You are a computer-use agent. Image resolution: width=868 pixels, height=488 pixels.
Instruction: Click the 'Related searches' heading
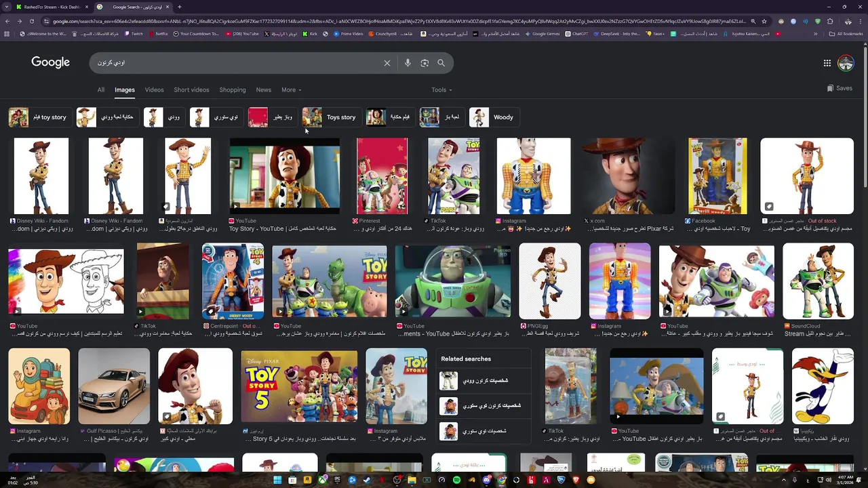point(466,359)
